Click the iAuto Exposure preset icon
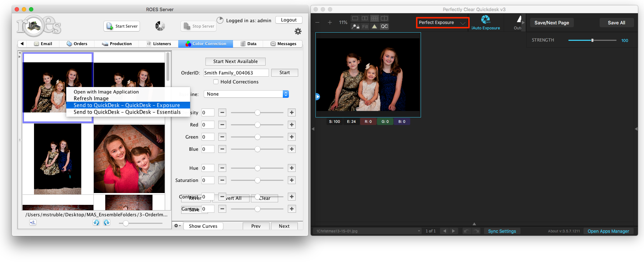 (485, 19)
